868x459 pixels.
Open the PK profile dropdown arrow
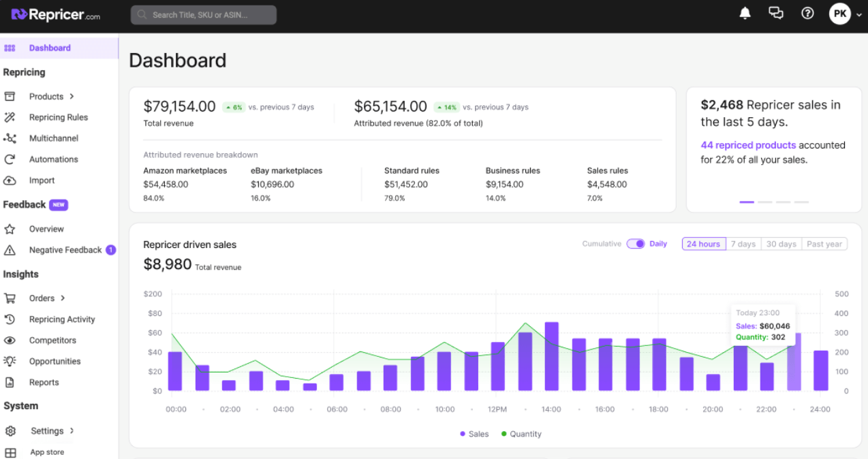(x=858, y=15)
